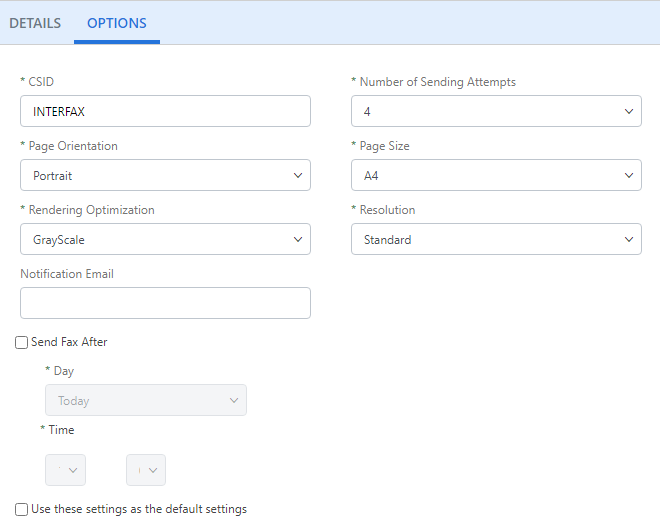Click the A4 value in Page Size

tap(372, 176)
